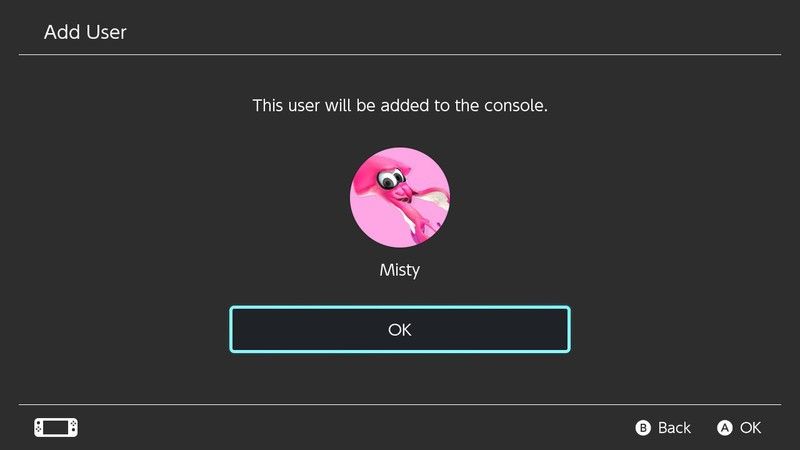Click the screen area of the console icon

[x=56, y=428]
